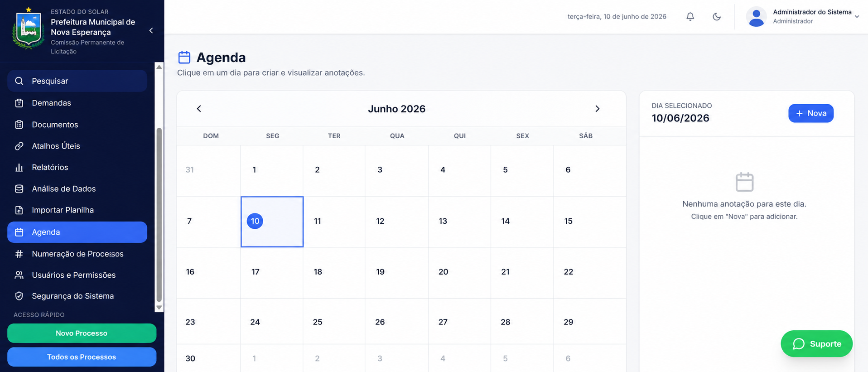Select day 27 in calendar
Image resolution: width=868 pixels, height=372 pixels.
tap(459, 321)
